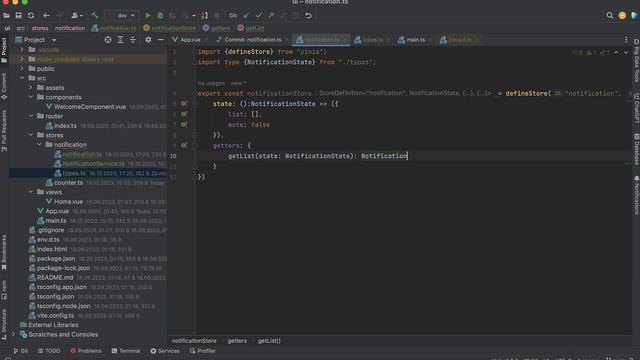Screen dimensions: 640x360
Task: Click the Git update project arrow icon
Action: tap(246, 16)
